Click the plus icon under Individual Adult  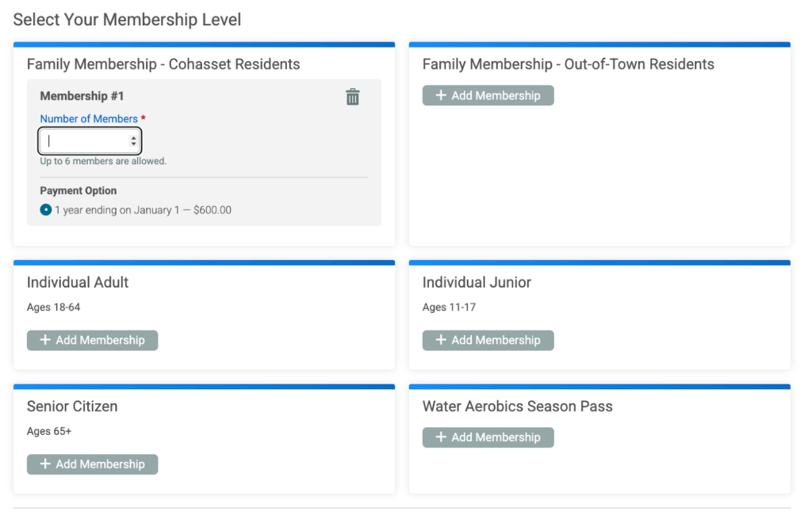click(x=45, y=340)
